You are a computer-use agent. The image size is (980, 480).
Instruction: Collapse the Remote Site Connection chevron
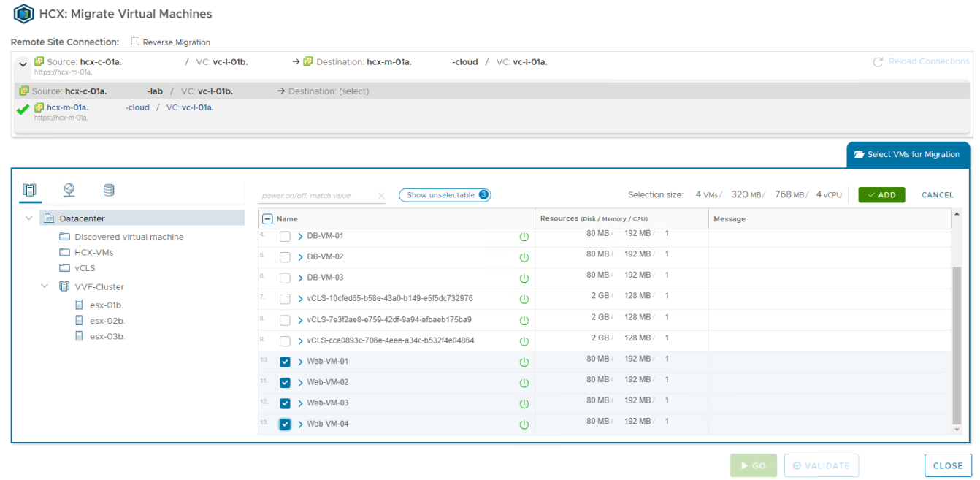pyautogui.click(x=23, y=64)
